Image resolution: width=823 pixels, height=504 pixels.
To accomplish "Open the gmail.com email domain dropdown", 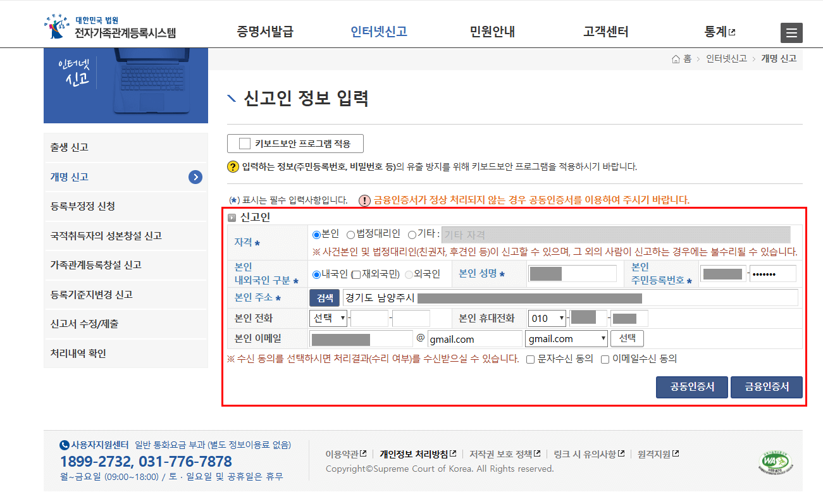I will [566, 338].
